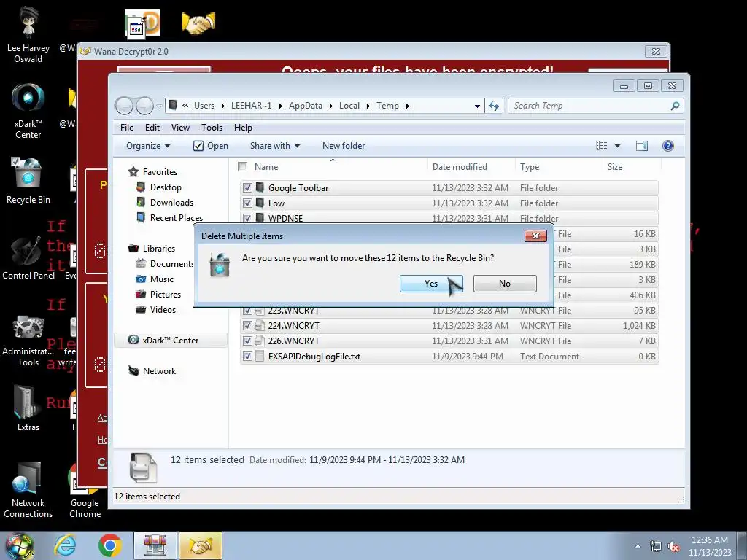Uncheck the FXSAPIDebugLogFile.txt checkbox
The width and height of the screenshot is (747, 560).
(x=247, y=356)
